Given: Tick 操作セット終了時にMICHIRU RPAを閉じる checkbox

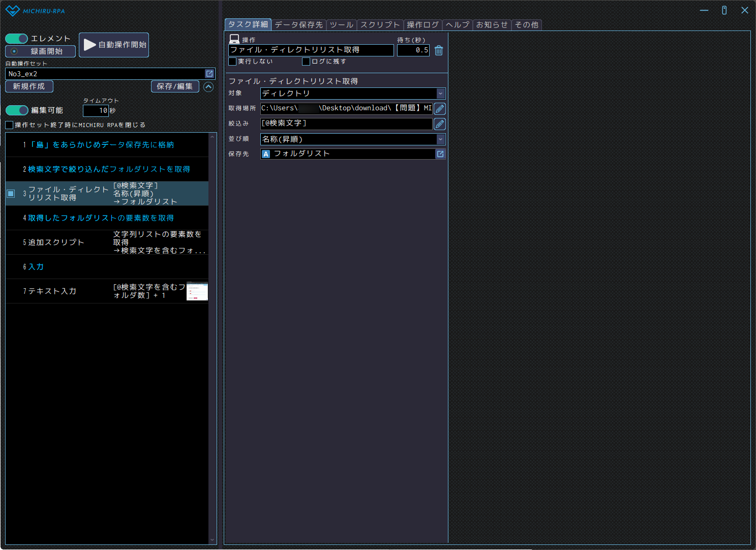Looking at the screenshot, I should (9, 125).
